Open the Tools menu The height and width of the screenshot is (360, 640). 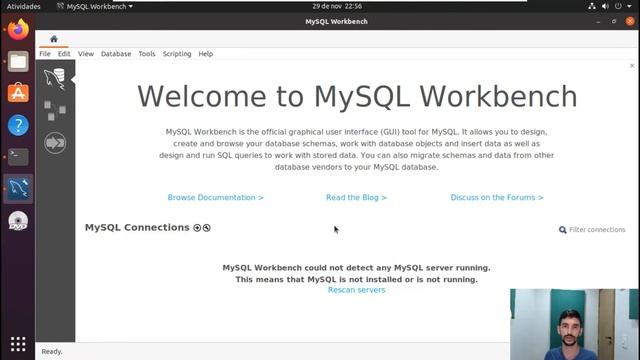[x=147, y=54]
